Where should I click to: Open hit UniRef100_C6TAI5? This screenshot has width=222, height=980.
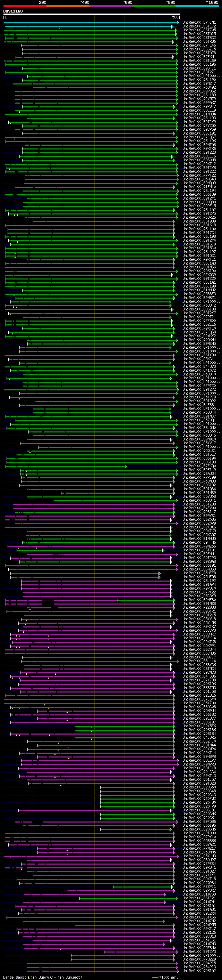[x=199, y=34]
